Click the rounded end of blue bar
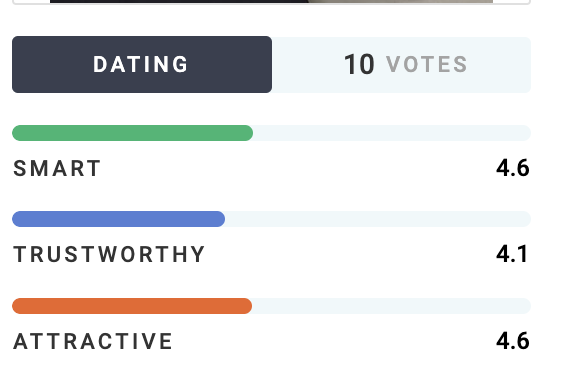Screen dimensions: 582x390 [220, 219]
